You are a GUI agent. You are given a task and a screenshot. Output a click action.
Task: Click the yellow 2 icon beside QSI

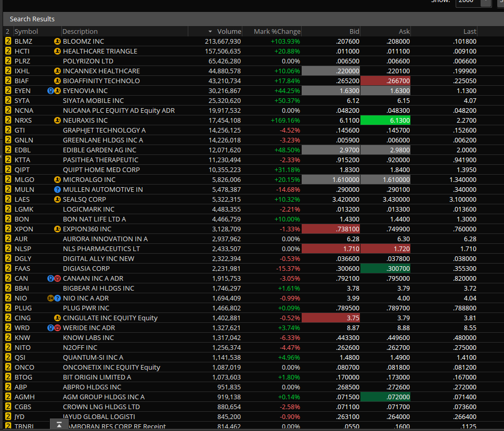[8, 357]
